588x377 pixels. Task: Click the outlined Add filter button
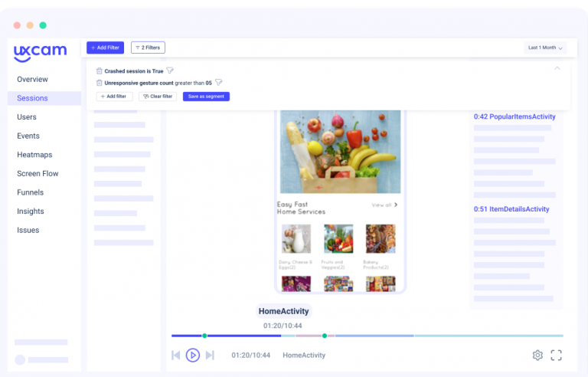pyautogui.click(x=114, y=97)
